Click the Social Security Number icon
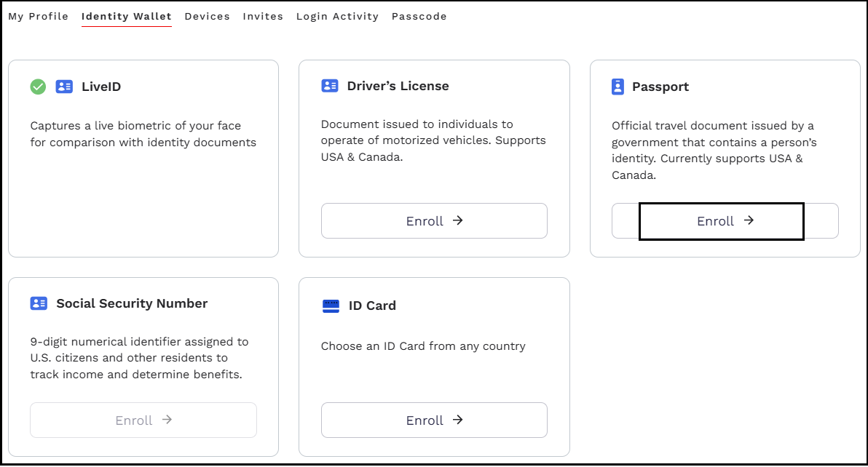868x467 pixels. (x=39, y=303)
